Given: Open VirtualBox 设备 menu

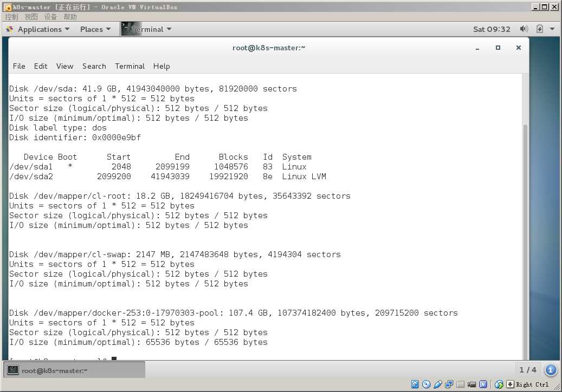Looking at the screenshot, I should tap(50, 17).
